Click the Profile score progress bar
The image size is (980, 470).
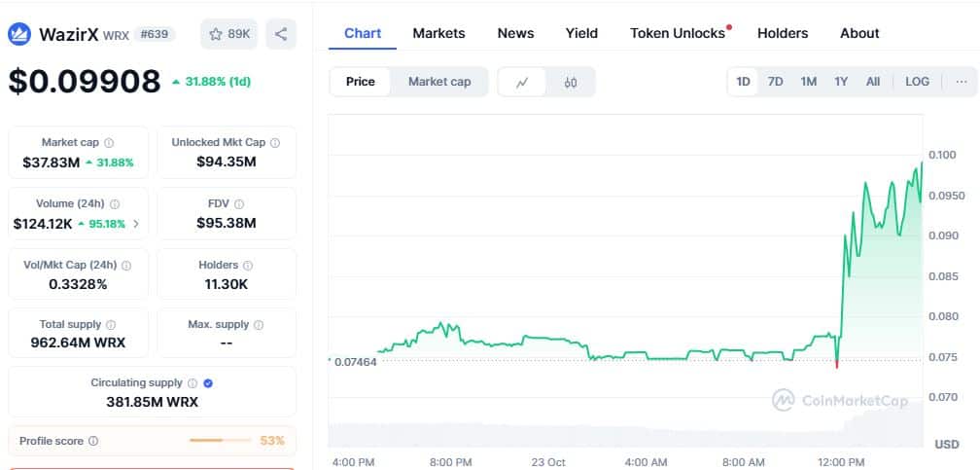(220, 441)
